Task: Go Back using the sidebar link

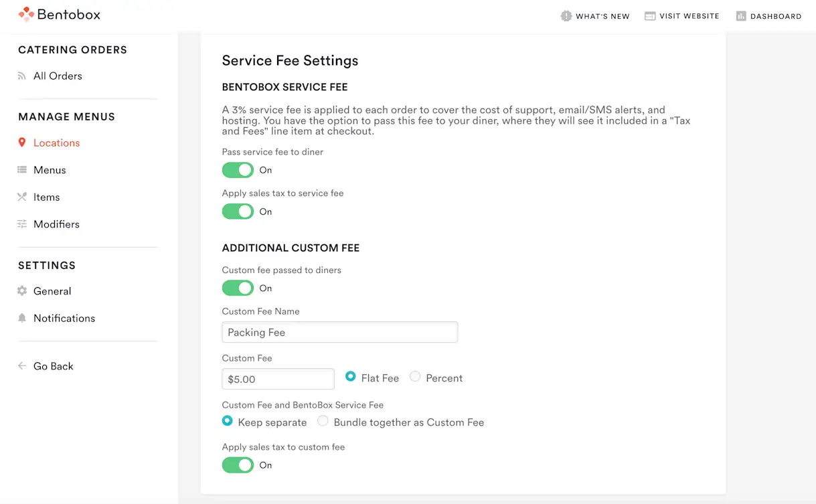Action: (53, 366)
